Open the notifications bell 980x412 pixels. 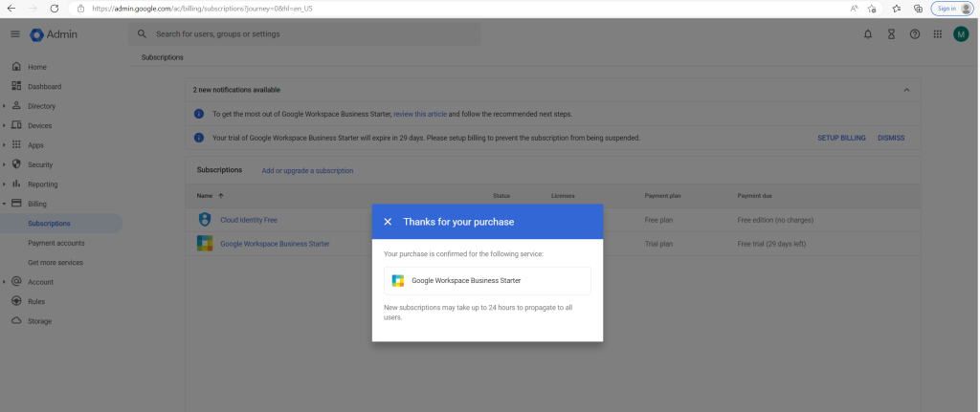click(x=867, y=34)
